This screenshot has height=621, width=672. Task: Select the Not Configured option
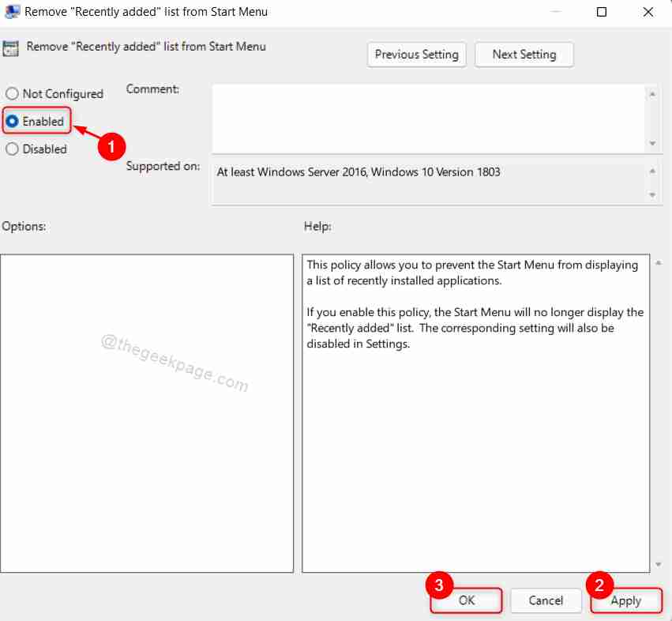[x=12, y=93]
